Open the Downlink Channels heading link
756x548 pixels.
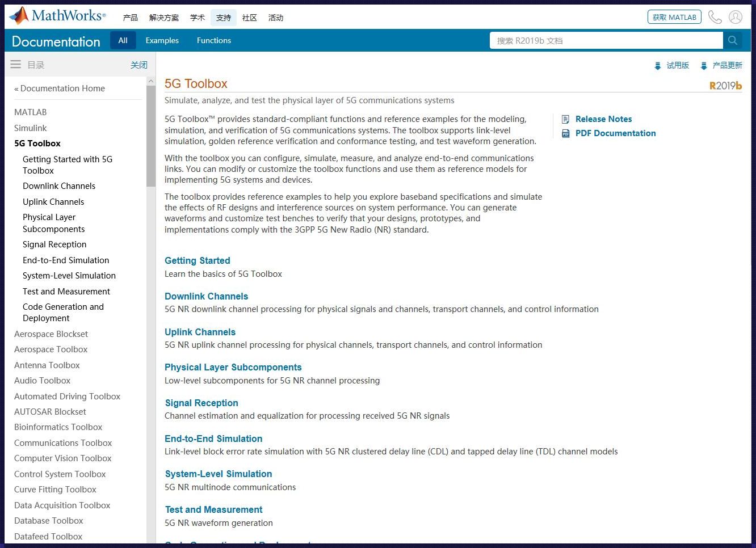click(x=207, y=297)
